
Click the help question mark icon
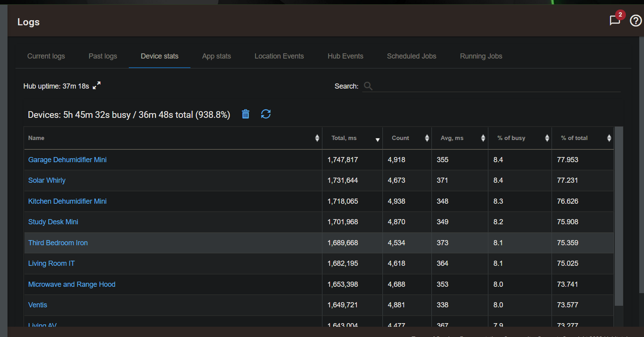635,21
